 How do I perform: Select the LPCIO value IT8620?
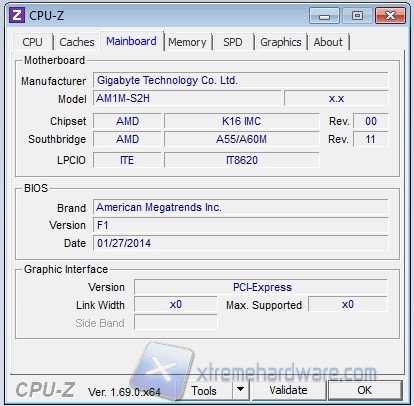[242, 160]
